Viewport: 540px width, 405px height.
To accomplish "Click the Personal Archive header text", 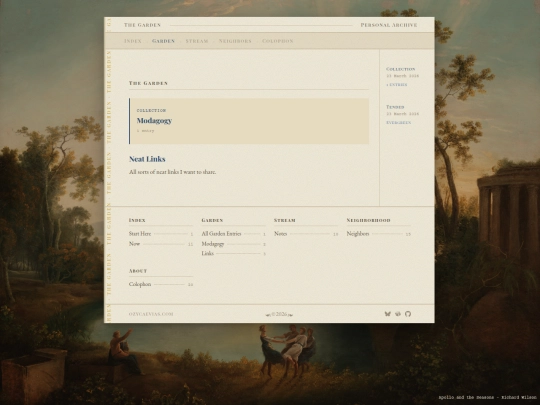I will click(x=389, y=25).
